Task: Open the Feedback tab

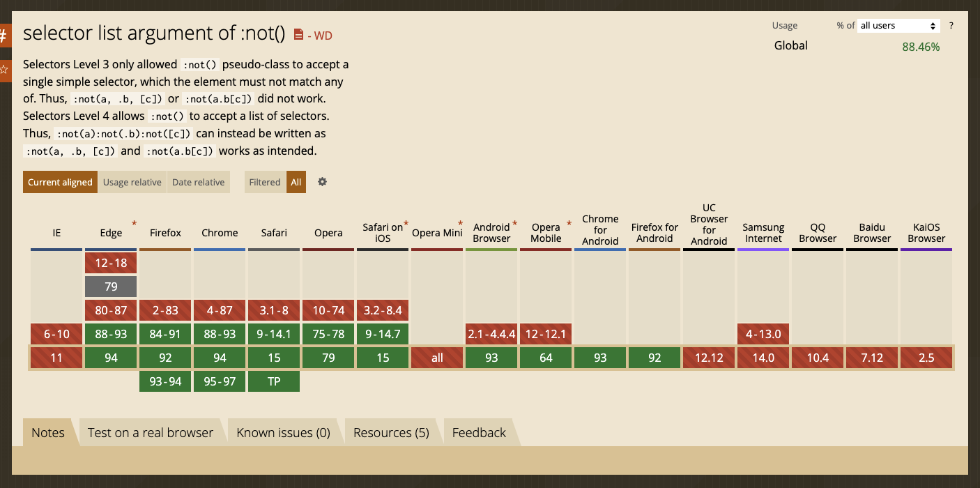Action: (479, 432)
